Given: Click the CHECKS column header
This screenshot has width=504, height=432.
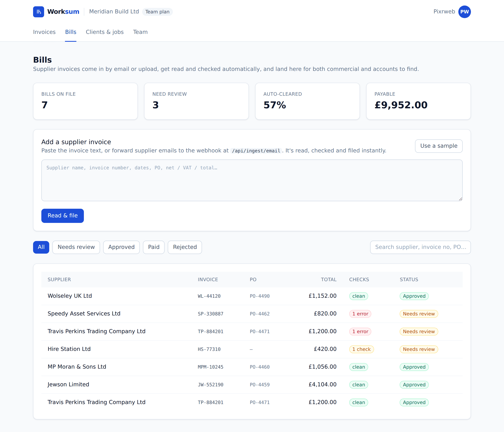Looking at the screenshot, I should click(x=359, y=280).
